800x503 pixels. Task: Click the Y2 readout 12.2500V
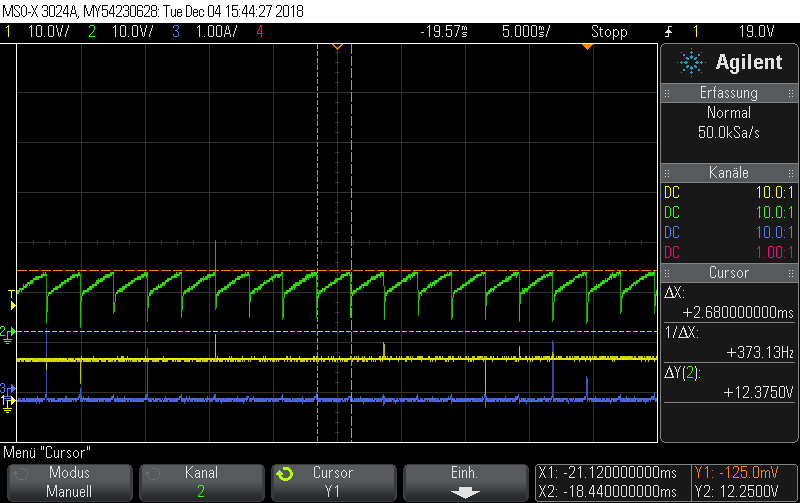tap(736, 492)
